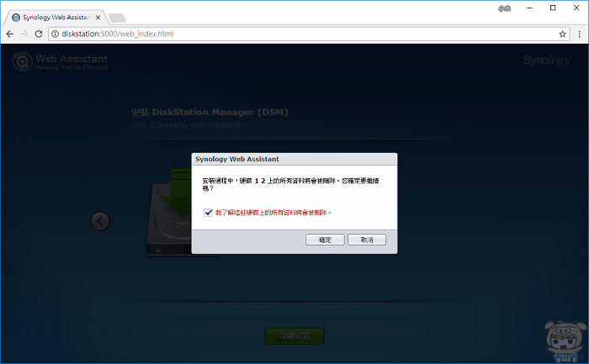Cancel with the 取消 button
589x364 pixels.
[367, 240]
